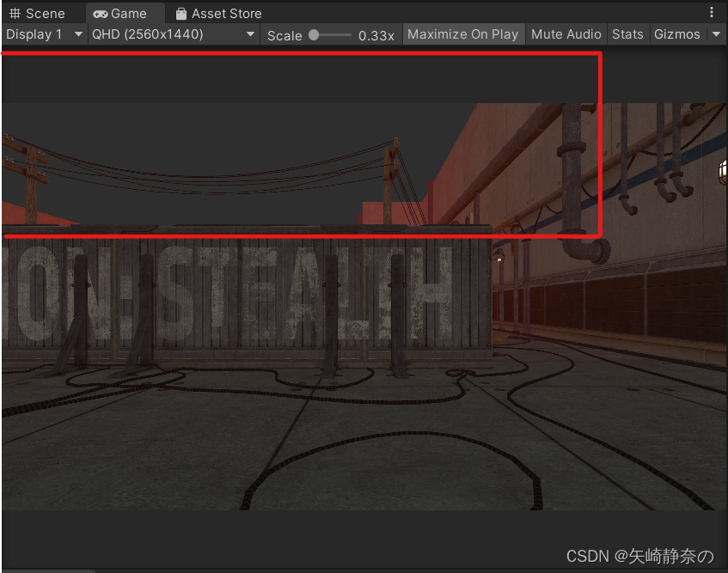This screenshot has height=573, width=728.
Task: Open the Display 1 dropdown
Action: tap(44, 34)
